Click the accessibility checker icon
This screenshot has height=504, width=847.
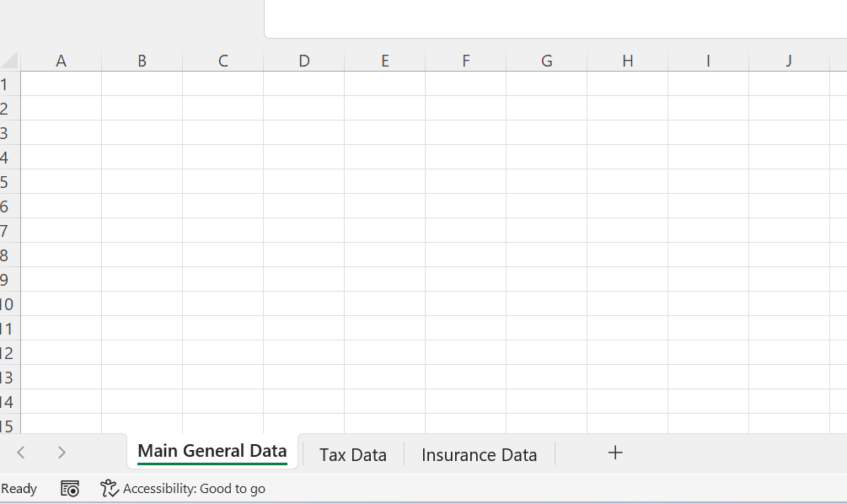[109, 488]
